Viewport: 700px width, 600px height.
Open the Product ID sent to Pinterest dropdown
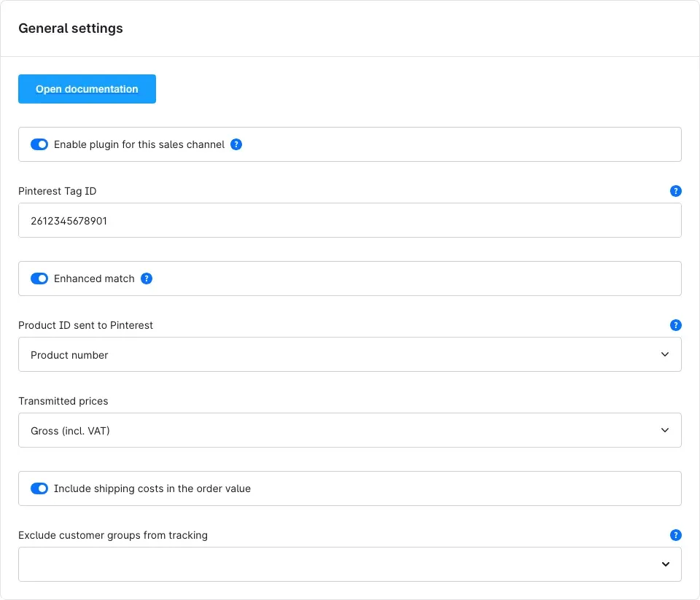tap(349, 354)
